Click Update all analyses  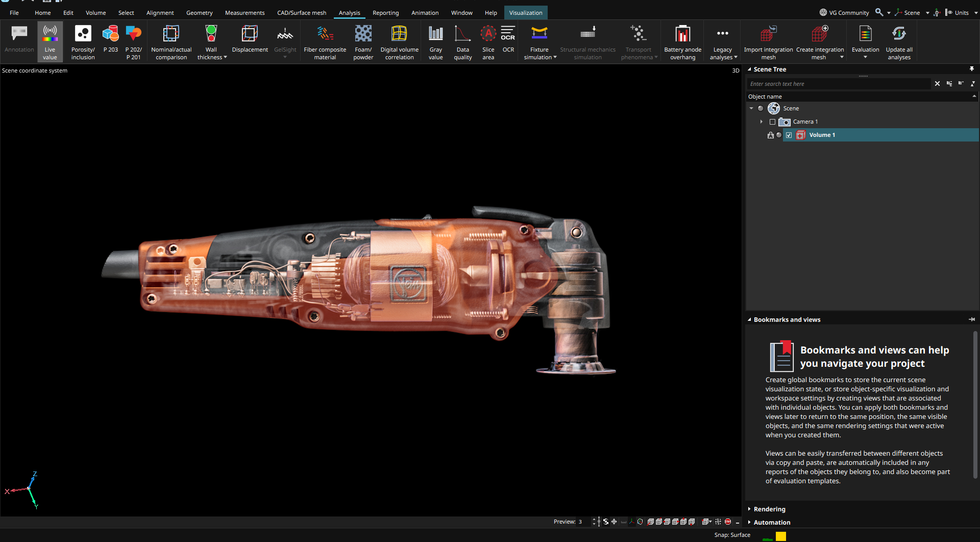(x=899, y=42)
